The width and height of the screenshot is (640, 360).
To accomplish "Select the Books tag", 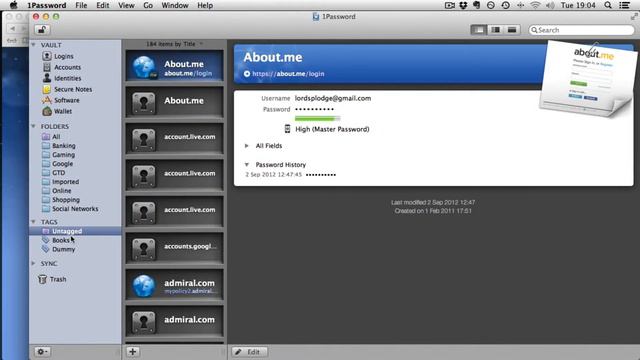I will click(x=60, y=240).
